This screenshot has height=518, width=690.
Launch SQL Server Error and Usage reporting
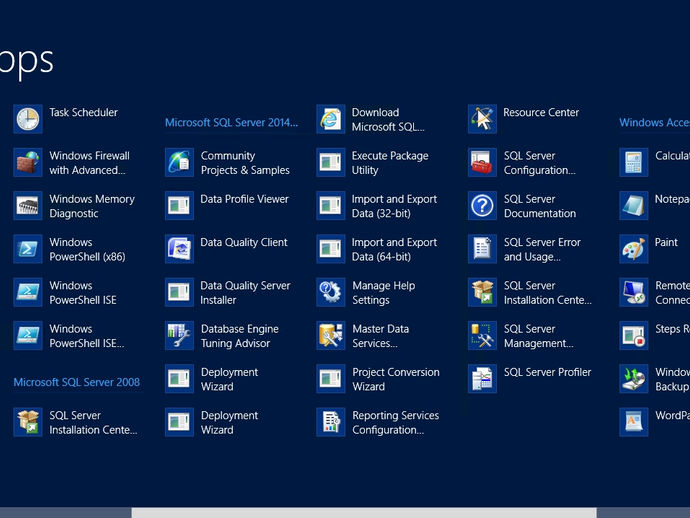click(x=525, y=249)
